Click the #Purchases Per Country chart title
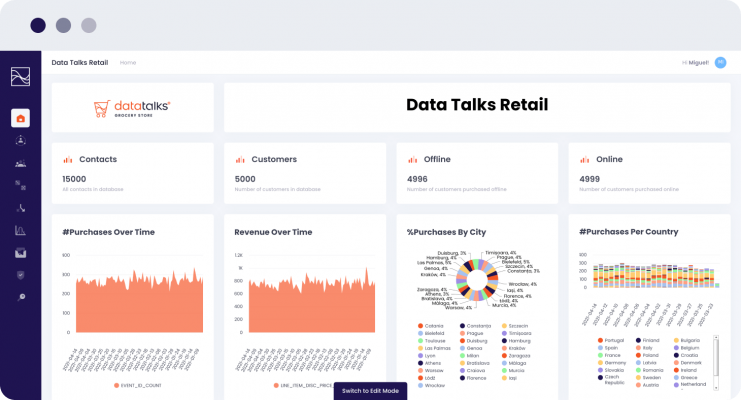This screenshot has width=741, height=400. (x=629, y=232)
